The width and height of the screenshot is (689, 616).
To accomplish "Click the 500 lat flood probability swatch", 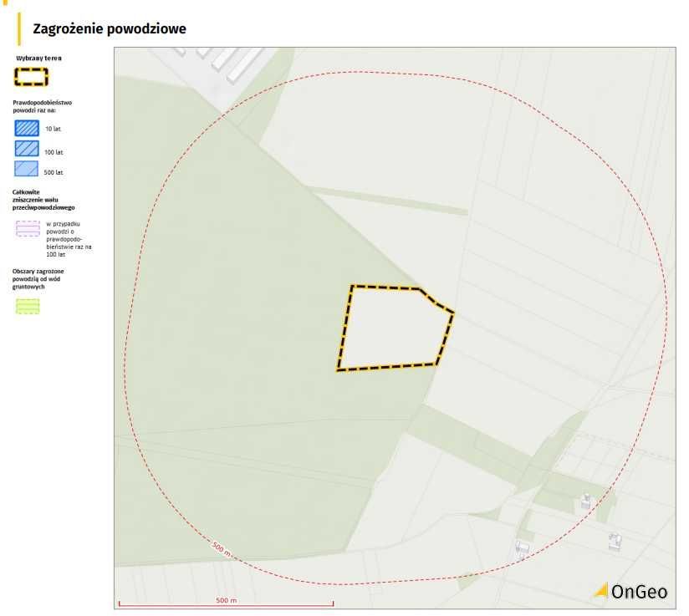I will pos(27,169).
